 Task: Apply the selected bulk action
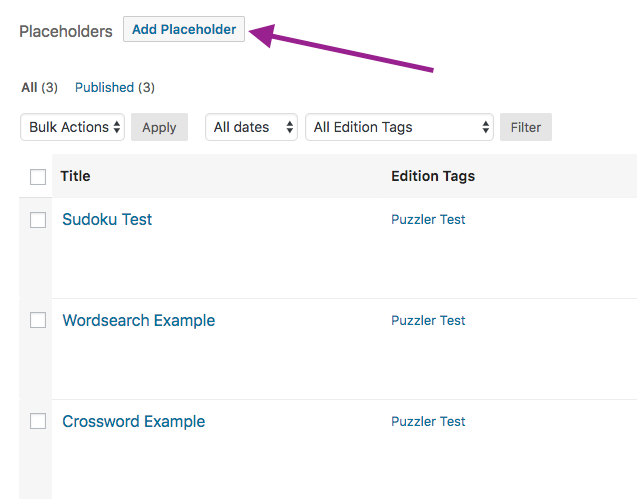(159, 127)
